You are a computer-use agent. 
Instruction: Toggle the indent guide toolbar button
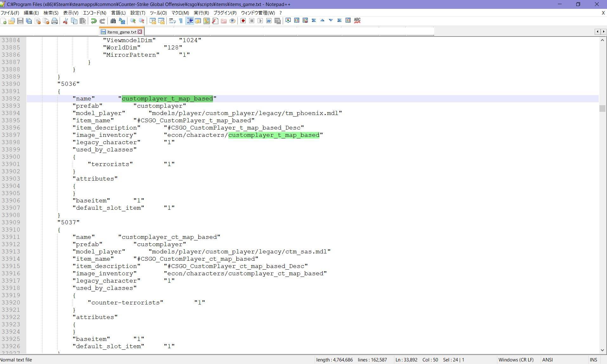pyautogui.click(x=190, y=21)
